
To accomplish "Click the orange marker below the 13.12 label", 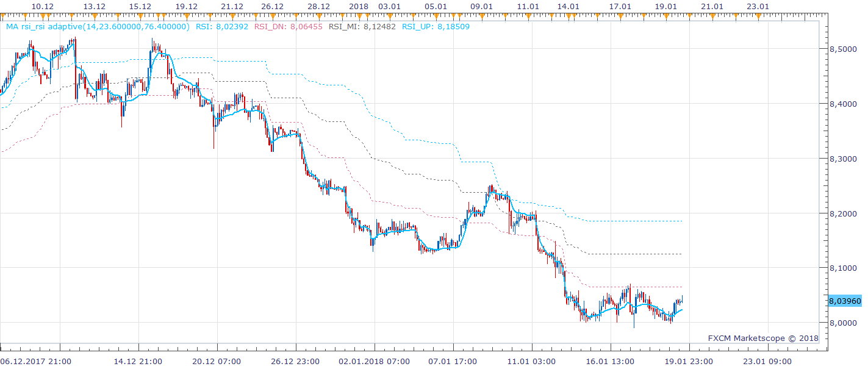I will coord(95,15).
